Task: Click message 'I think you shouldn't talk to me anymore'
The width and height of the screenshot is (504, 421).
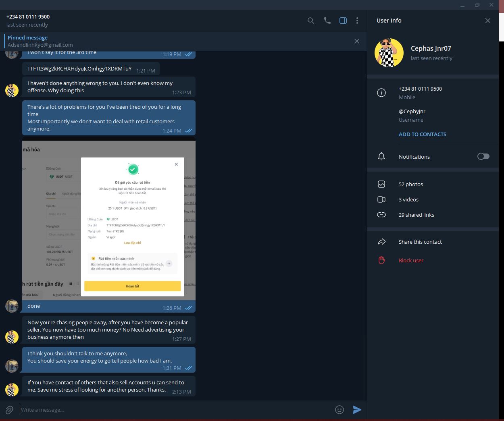Action: pos(109,360)
